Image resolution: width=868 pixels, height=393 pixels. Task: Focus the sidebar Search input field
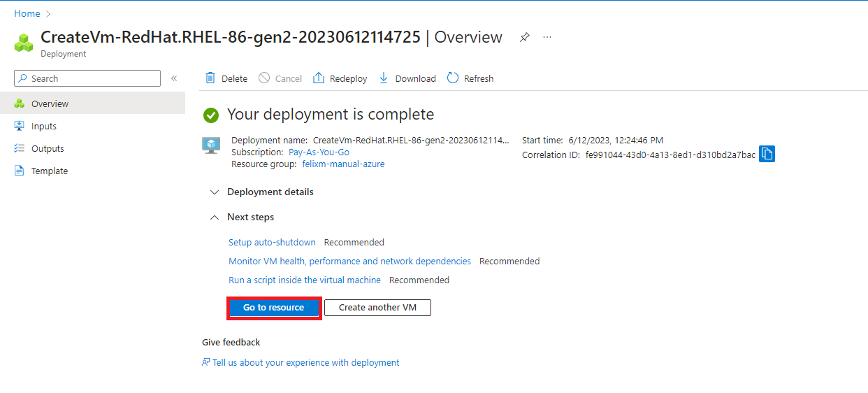(87, 78)
